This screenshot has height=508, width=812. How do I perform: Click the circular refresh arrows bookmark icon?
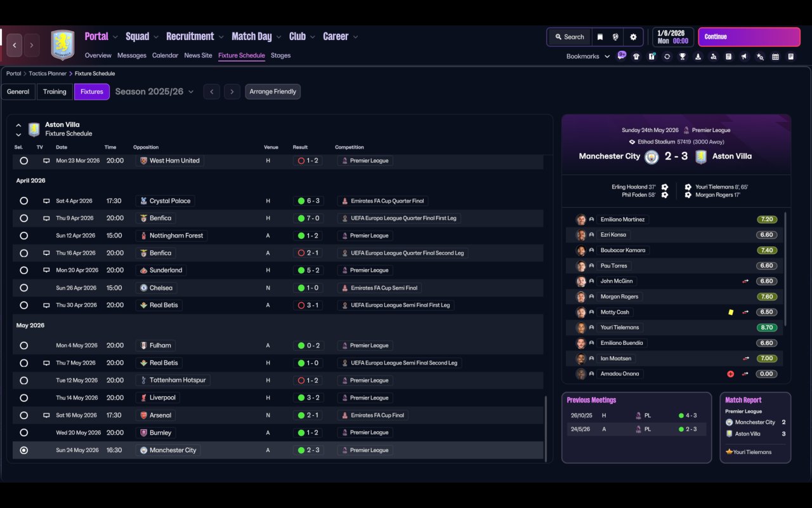(x=667, y=57)
